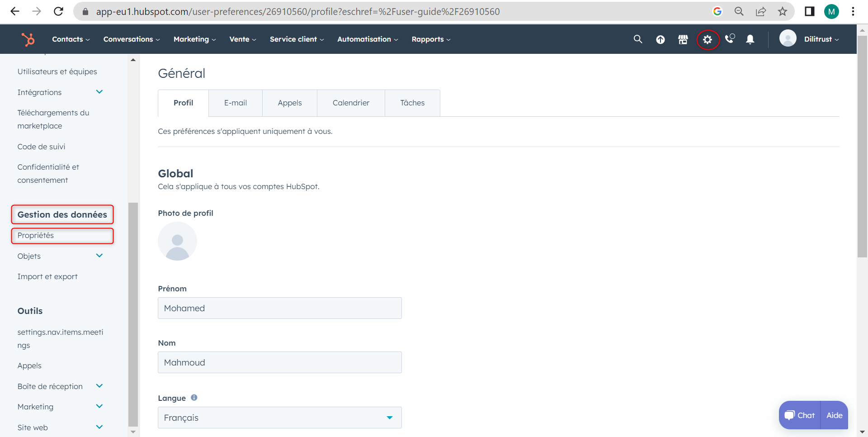Go back in browser history
868x437 pixels.
pyautogui.click(x=15, y=11)
